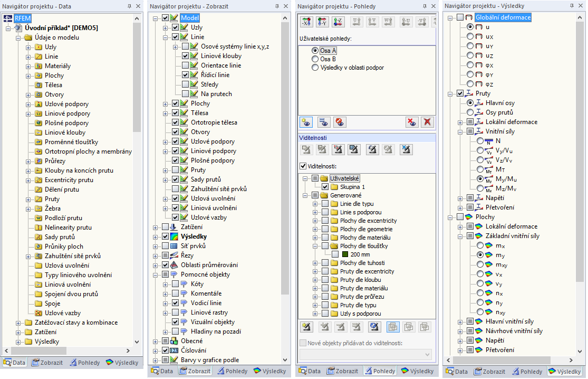
Task: Click the create new user view eye icon
Action: tap(307, 122)
